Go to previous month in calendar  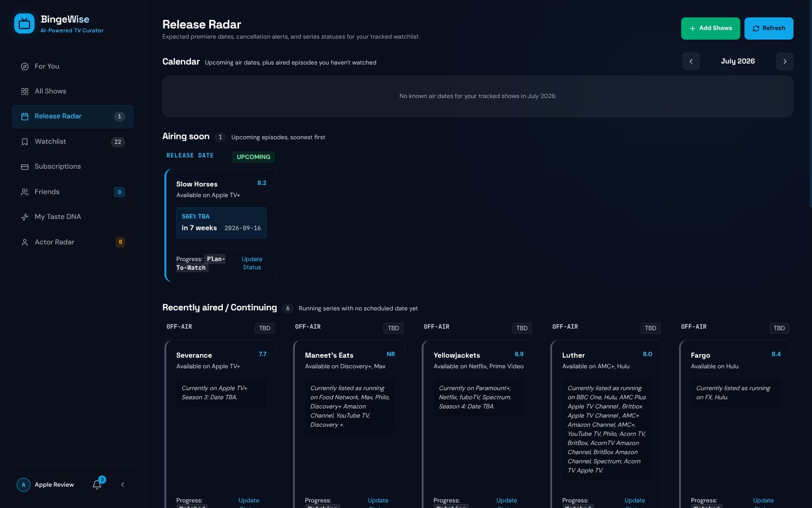pos(691,61)
